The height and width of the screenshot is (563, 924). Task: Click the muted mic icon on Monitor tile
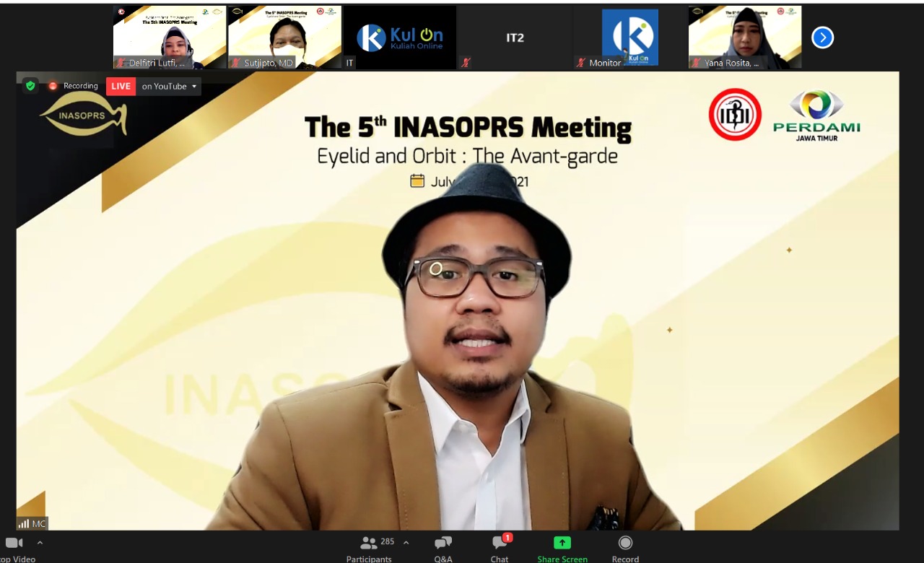580,63
